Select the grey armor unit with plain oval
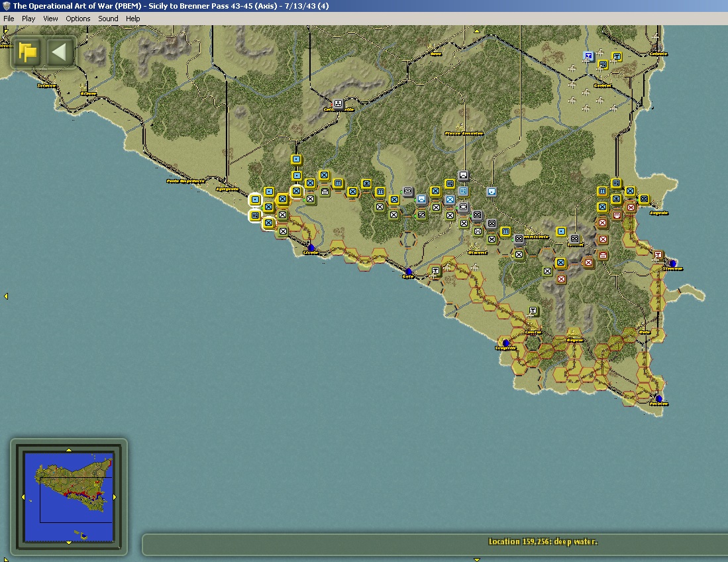This screenshot has height=562, width=728. 463,207
